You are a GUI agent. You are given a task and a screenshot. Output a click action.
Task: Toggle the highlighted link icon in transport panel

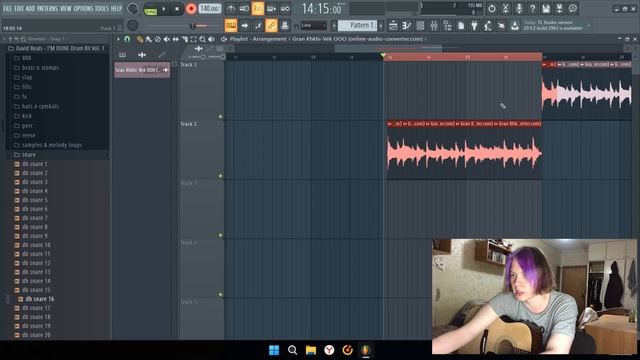tap(271, 25)
